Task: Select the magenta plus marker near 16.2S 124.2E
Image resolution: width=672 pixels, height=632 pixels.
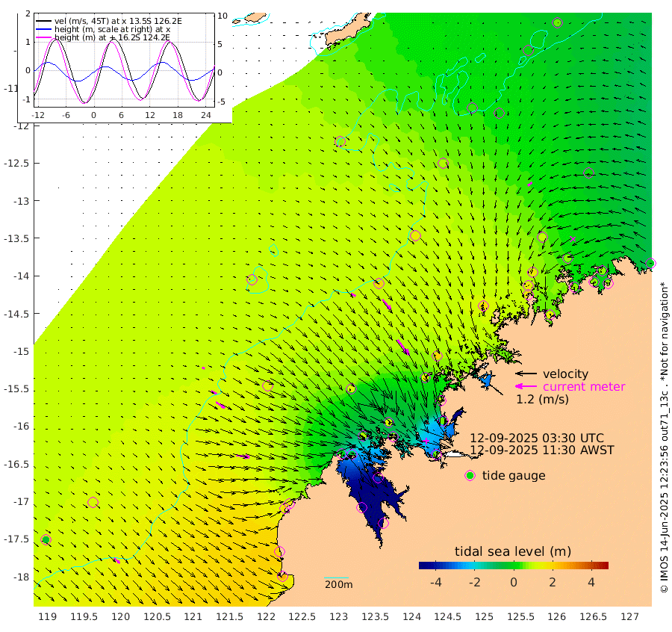Action: pos(426,440)
